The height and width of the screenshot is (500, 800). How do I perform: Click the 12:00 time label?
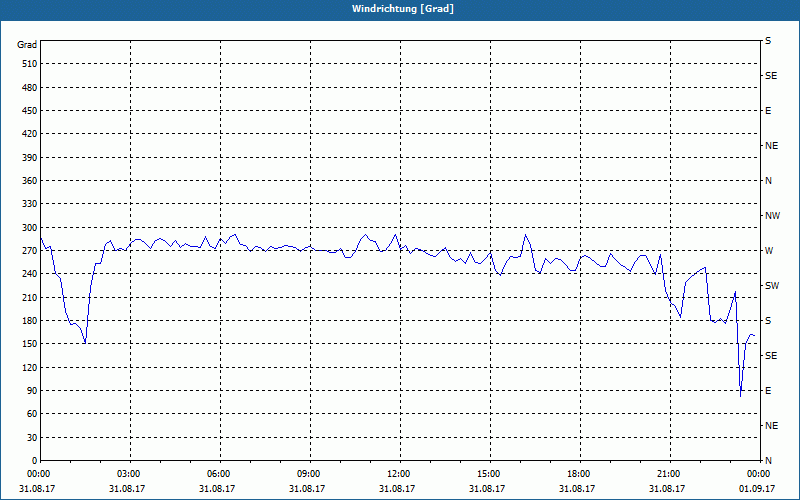click(398, 474)
